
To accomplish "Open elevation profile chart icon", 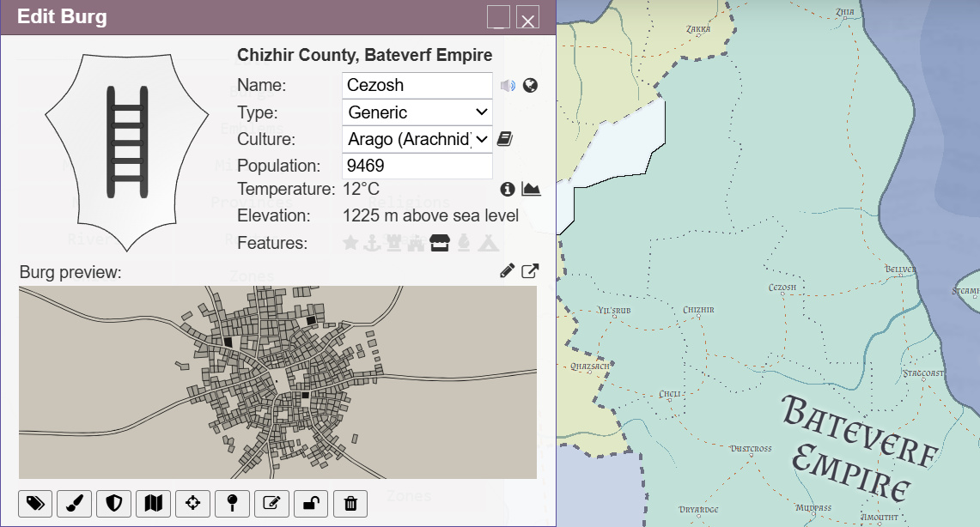I will (x=531, y=189).
